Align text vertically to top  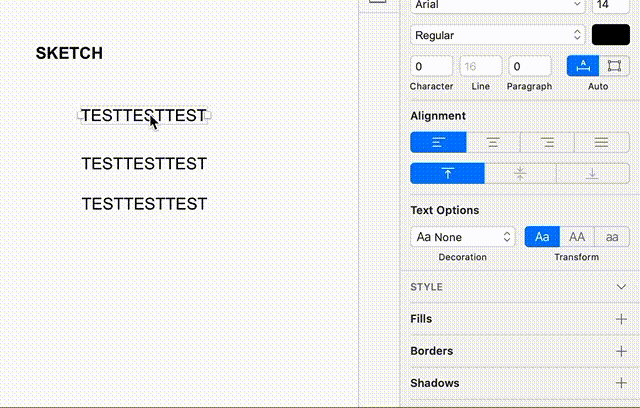coord(447,173)
